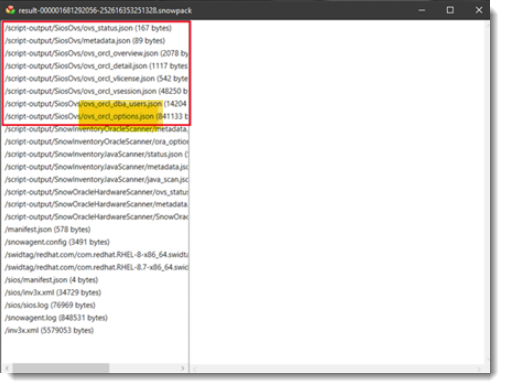Select ovs_orcl_vlicense.json file row
Screen dimensions: 505x388
96,79
